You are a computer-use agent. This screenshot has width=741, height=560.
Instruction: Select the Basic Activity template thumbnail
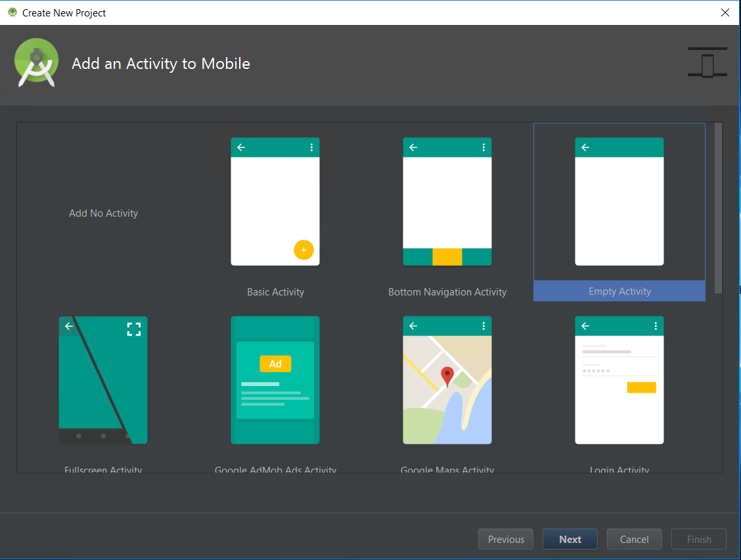point(275,202)
